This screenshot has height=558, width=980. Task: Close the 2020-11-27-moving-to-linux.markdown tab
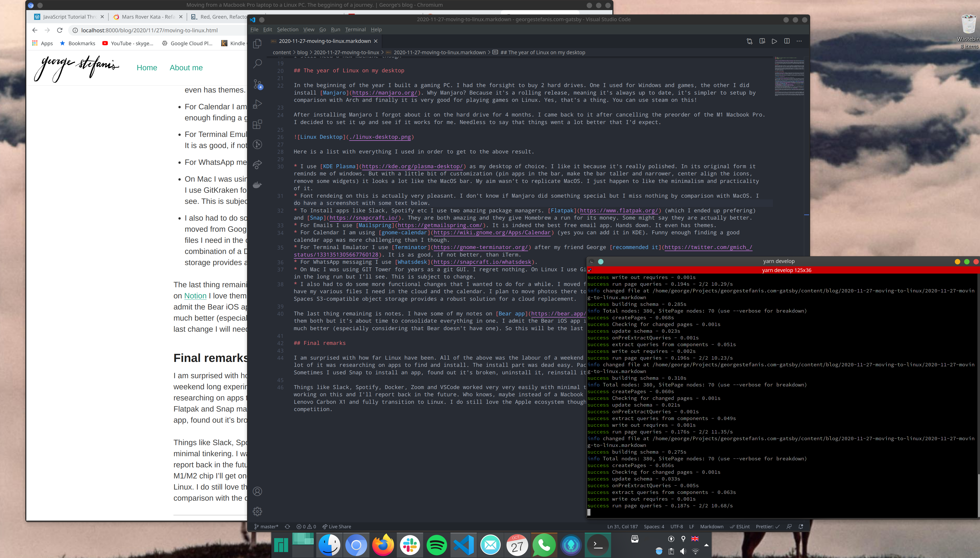pyautogui.click(x=376, y=41)
